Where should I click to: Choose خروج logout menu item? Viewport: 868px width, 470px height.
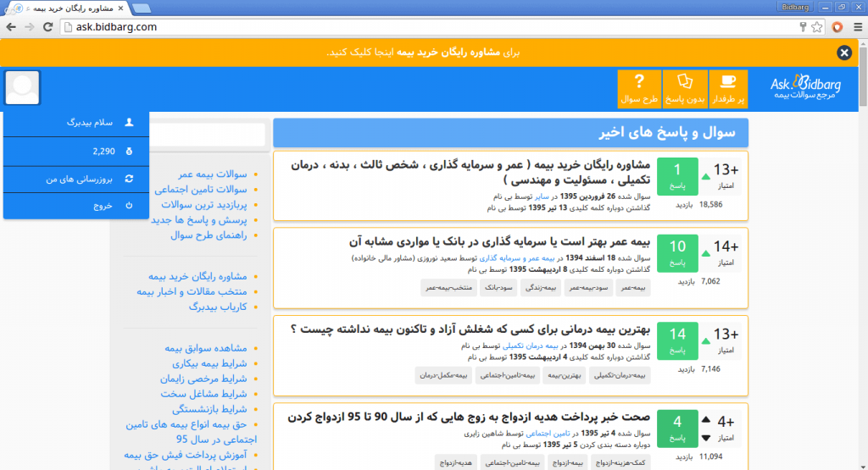point(76,206)
